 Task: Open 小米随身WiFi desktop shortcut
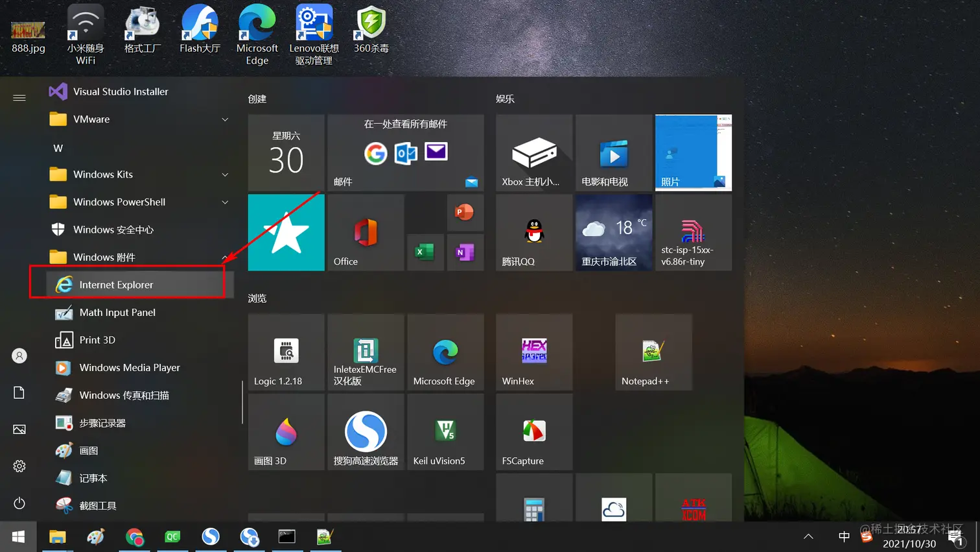point(86,35)
